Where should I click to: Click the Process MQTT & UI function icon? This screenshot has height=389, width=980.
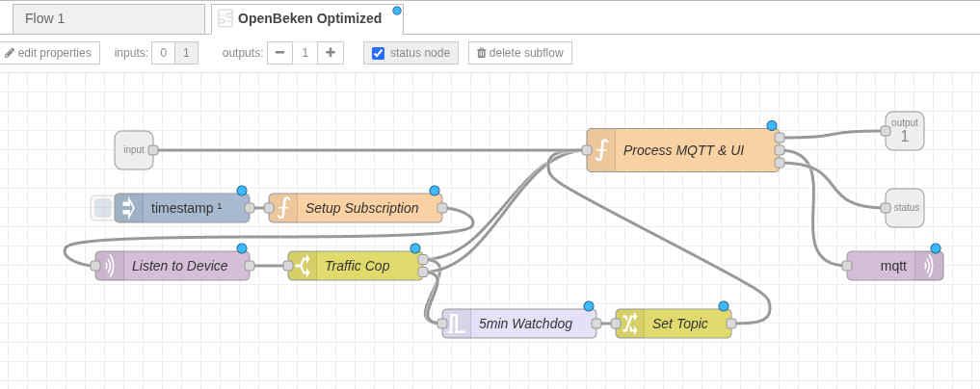click(601, 150)
